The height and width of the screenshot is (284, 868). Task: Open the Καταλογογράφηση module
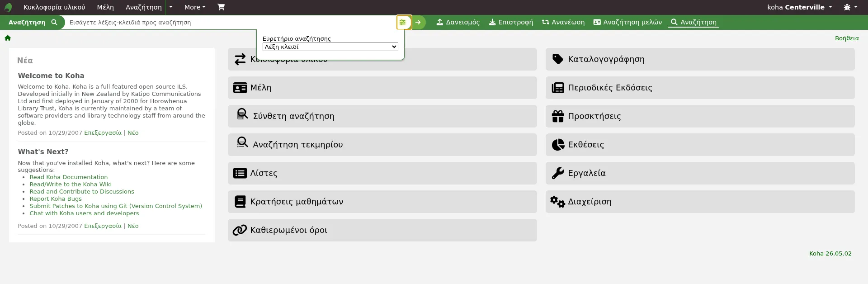700,59
